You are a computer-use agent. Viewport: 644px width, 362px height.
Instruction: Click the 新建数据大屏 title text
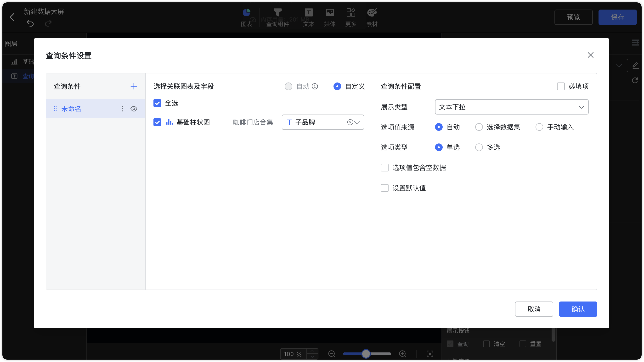coord(44,11)
